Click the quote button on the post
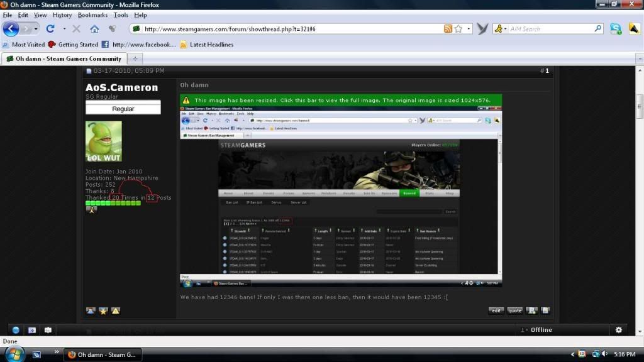 point(514,310)
